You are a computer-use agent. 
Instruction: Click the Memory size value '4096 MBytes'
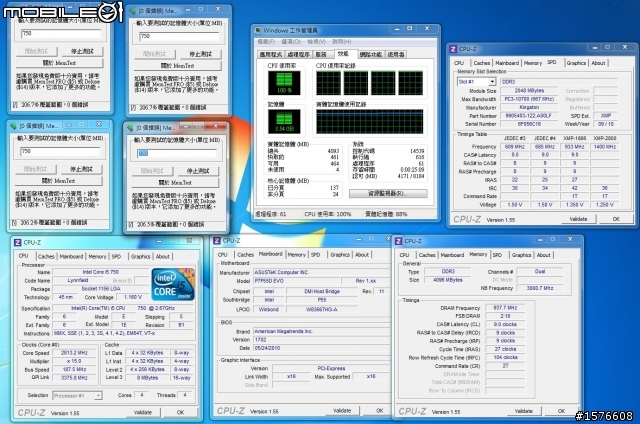pyautogui.click(x=448, y=280)
